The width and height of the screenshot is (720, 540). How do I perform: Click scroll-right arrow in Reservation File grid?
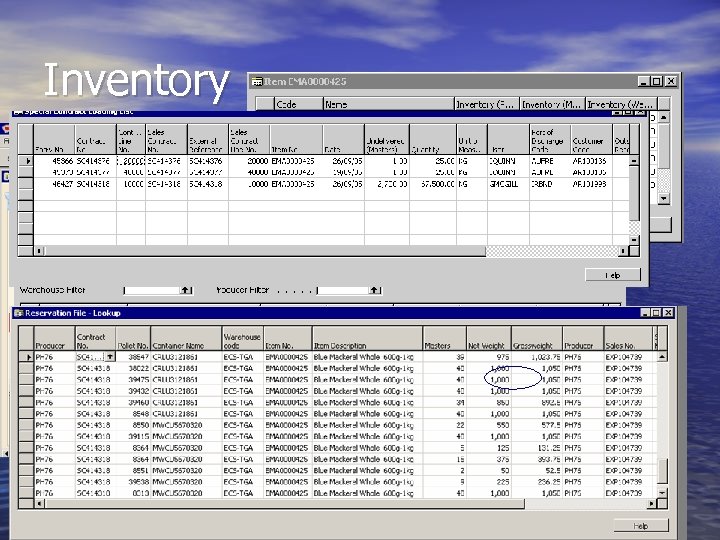(651, 504)
